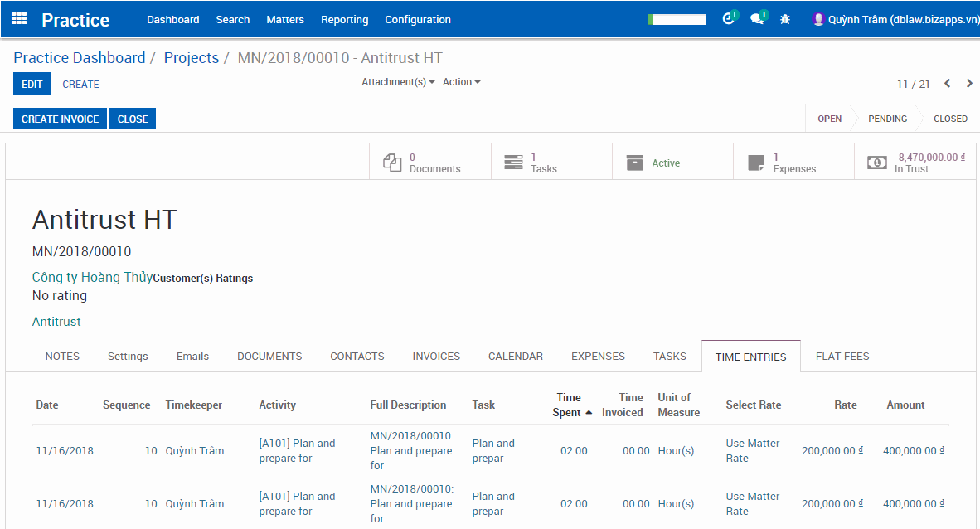
Task: Open the Công ty Hoàng Thủy customer link
Action: [x=92, y=278]
